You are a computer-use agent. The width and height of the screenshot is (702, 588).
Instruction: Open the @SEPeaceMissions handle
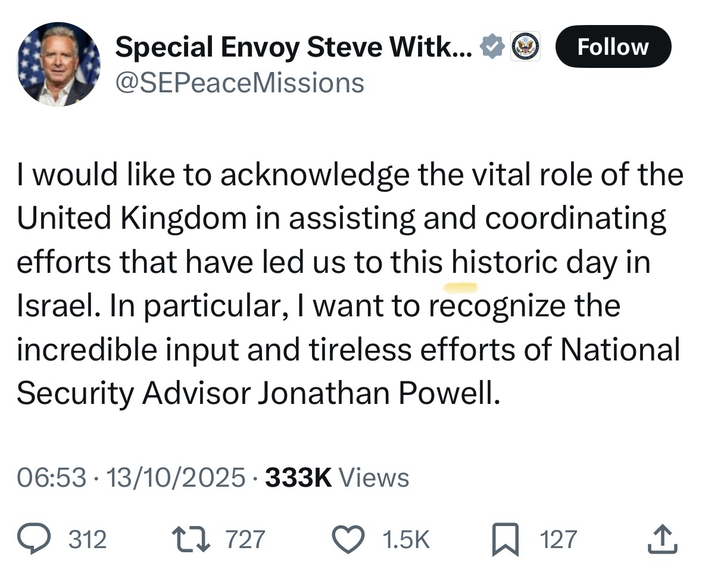[239, 82]
